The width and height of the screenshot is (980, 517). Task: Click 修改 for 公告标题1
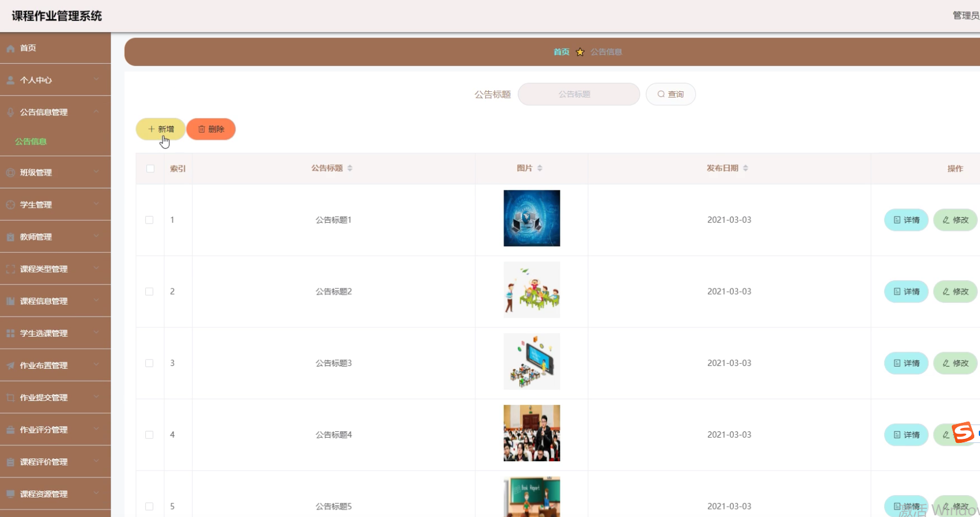tap(955, 220)
